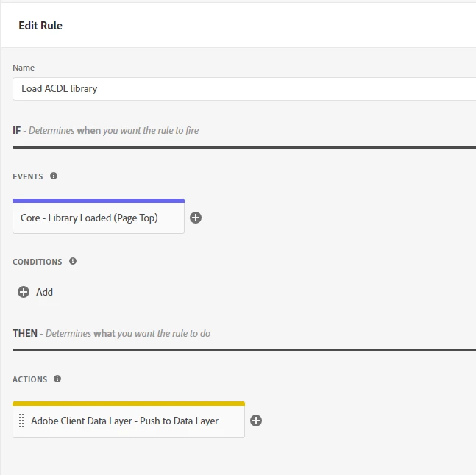This screenshot has height=475, width=476.
Task: Click the CONDITIONS section label
Action: (38, 262)
